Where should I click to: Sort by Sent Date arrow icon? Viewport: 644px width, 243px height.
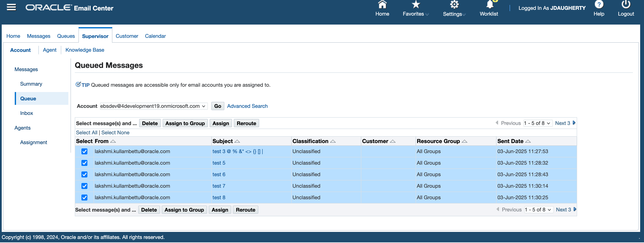[528, 141]
